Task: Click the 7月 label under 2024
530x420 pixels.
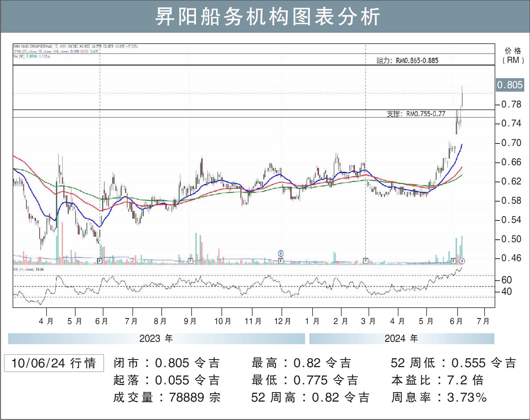Action: (x=483, y=321)
